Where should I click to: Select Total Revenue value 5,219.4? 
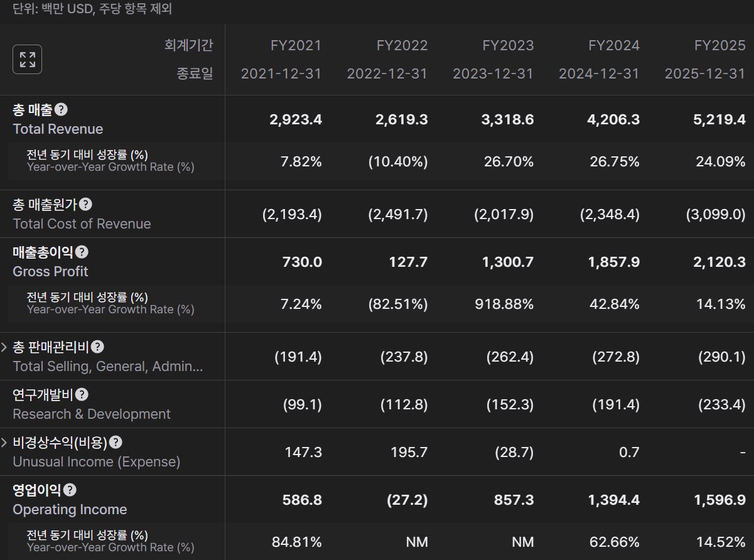(719, 119)
